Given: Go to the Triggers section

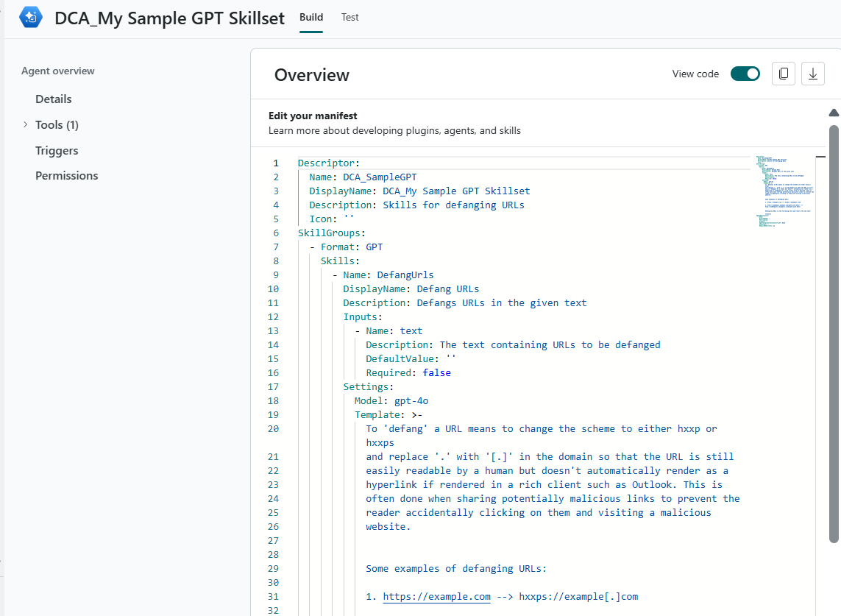Looking at the screenshot, I should (x=57, y=151).
